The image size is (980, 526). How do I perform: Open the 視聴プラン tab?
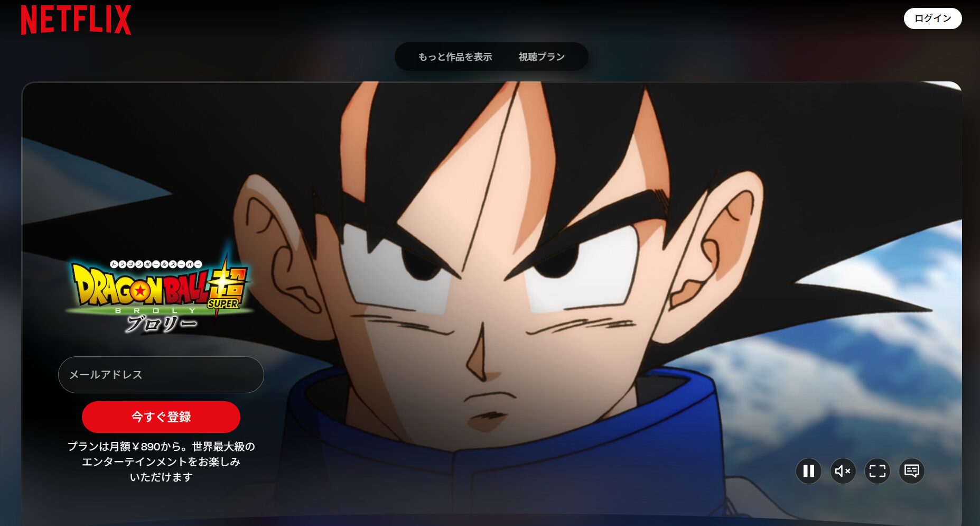pos(540,57)
